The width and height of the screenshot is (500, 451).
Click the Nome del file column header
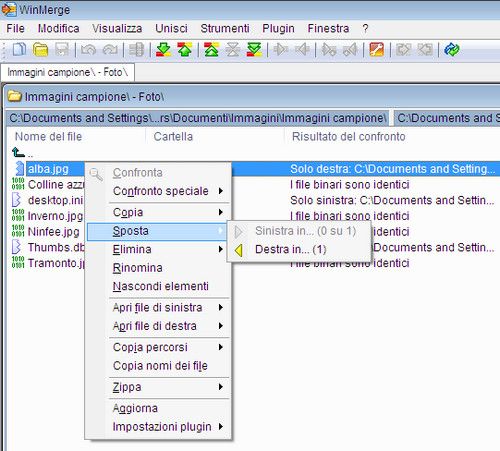[x=48, y=137]
